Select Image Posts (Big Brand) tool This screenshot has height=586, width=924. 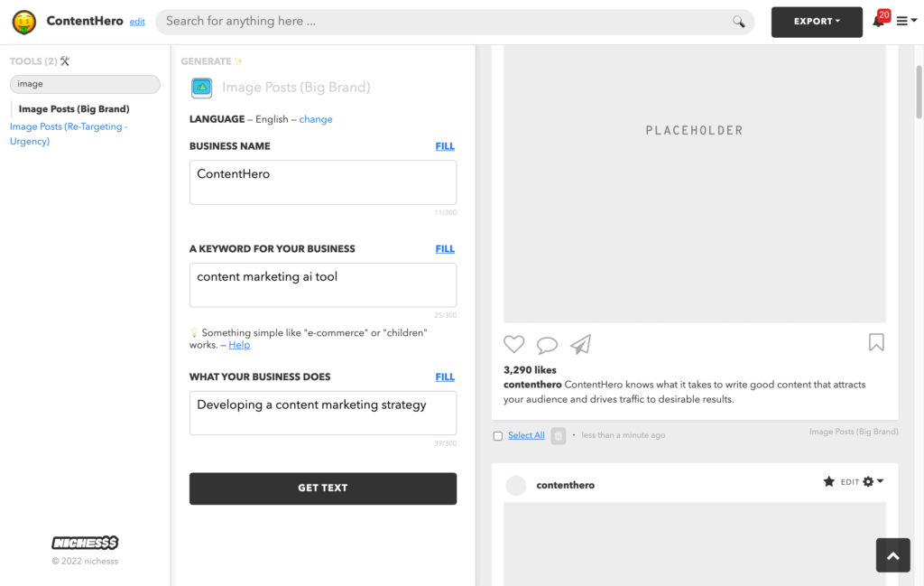point(74,109)
